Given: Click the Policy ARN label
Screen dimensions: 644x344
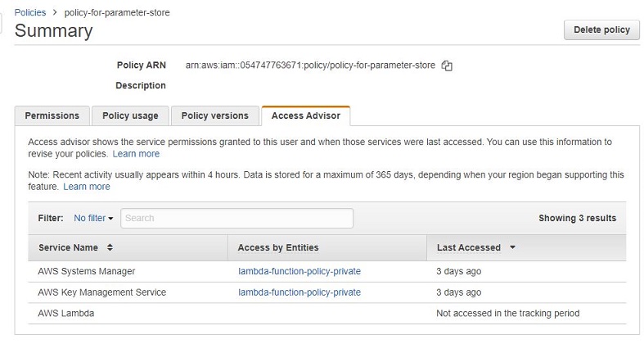Looking at the screenshot, I should tap(142, 66).
